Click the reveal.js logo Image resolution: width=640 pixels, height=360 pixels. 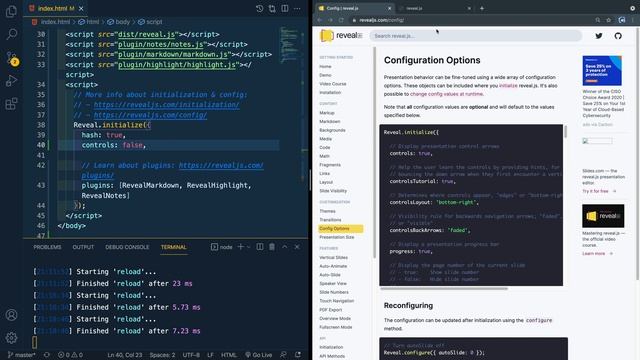point(341,36)
